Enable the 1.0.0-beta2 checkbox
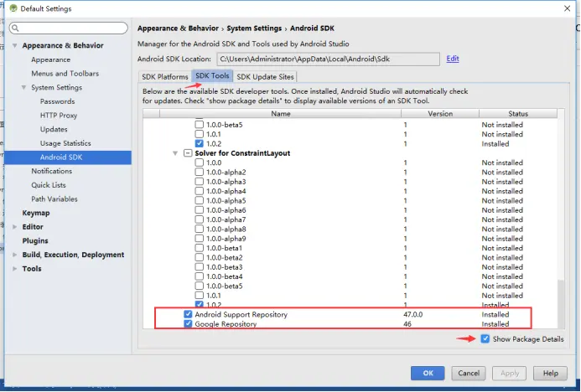The width and height of the screenshot is (581, 392). coord(200,257)
